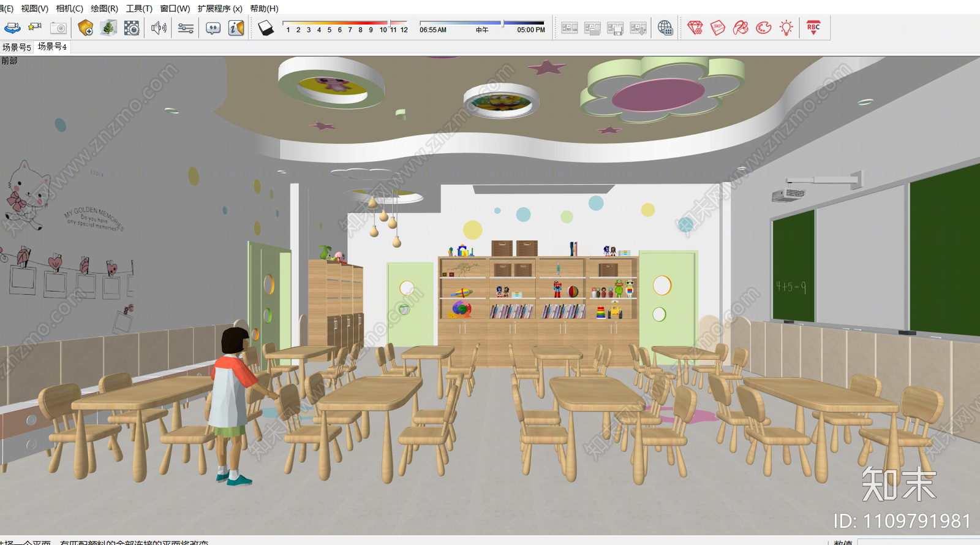Click the red ruby gem gear icon
980x545 pixels.
click(x=695, y=28)
